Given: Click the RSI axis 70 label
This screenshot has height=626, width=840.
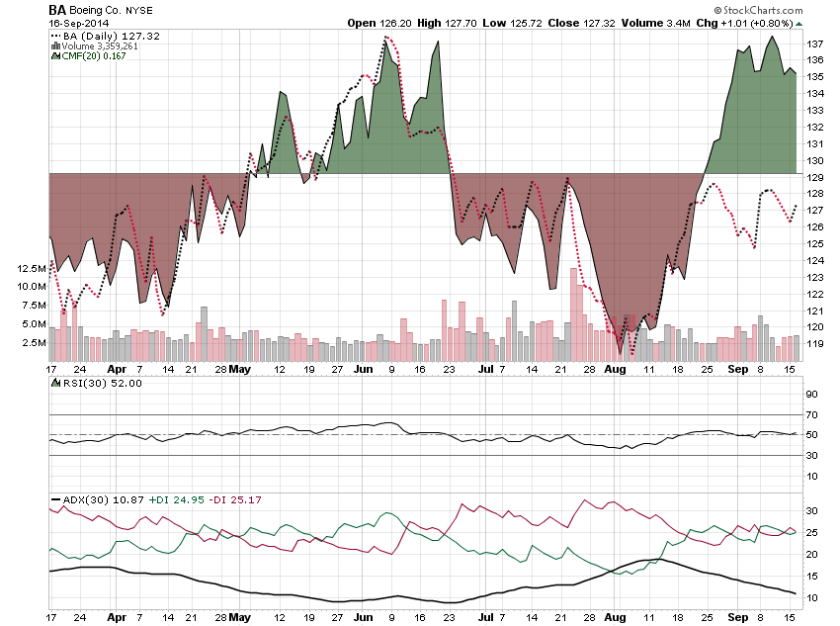Looking at the screenshot, I should pyautogui.click(x=812, y=414).
